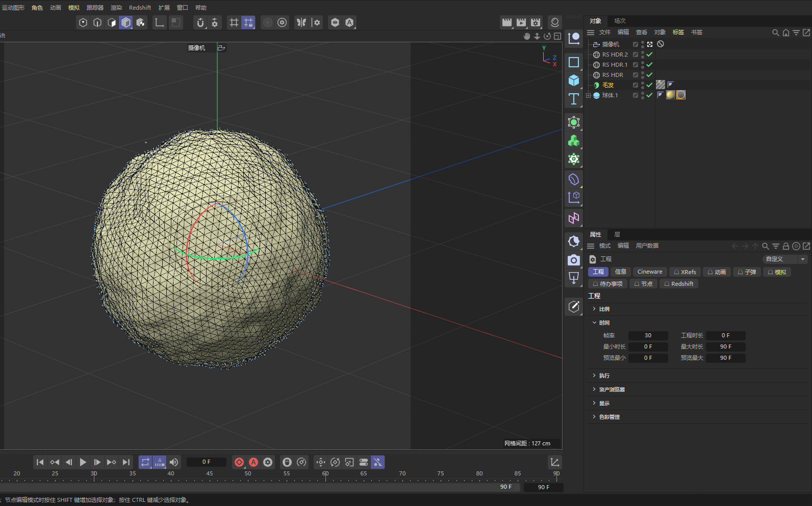Toggle the loop playback button
The image size is (812, 506).
(x=145, y=462)
